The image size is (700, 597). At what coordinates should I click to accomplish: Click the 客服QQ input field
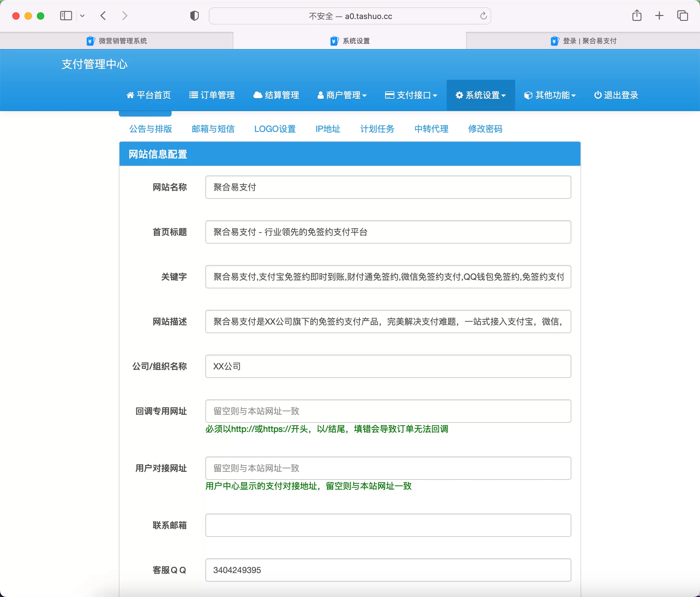[388, 570]
